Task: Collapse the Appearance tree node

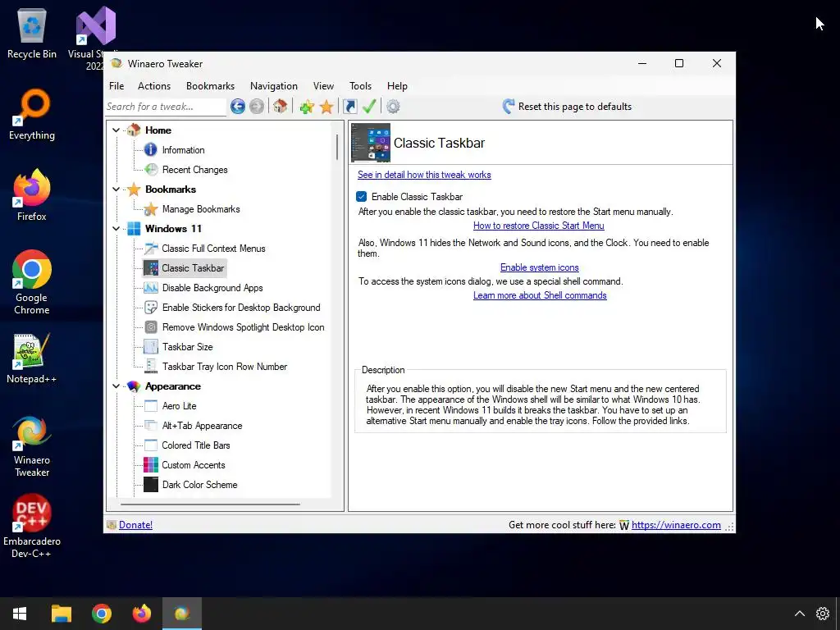Action: pyautogui.click(x=116, y=386)
